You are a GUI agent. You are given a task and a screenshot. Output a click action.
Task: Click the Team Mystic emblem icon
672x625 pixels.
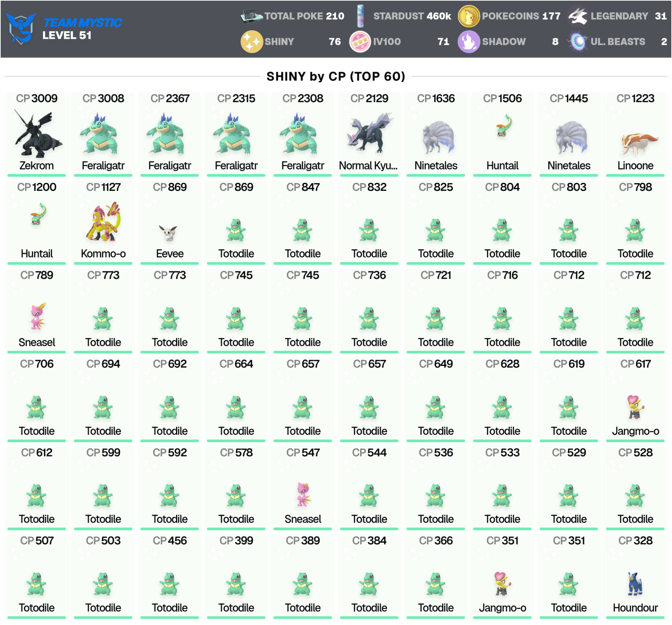(21, 29)
